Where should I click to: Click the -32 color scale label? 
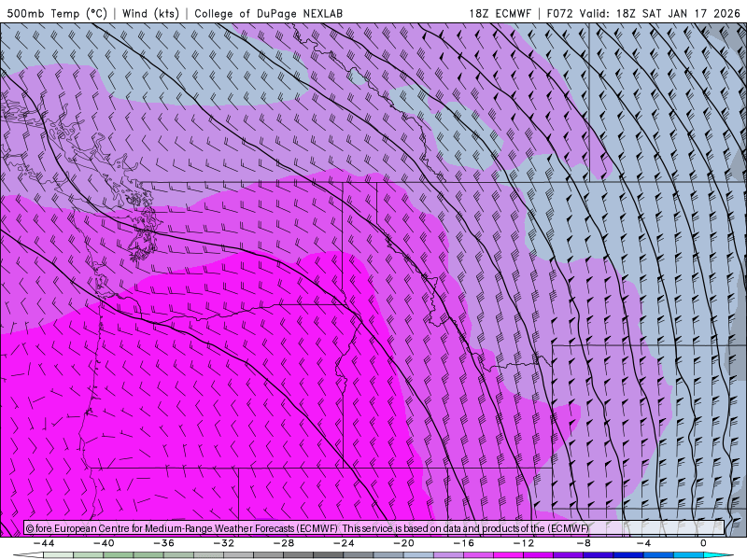pos(223,543)
